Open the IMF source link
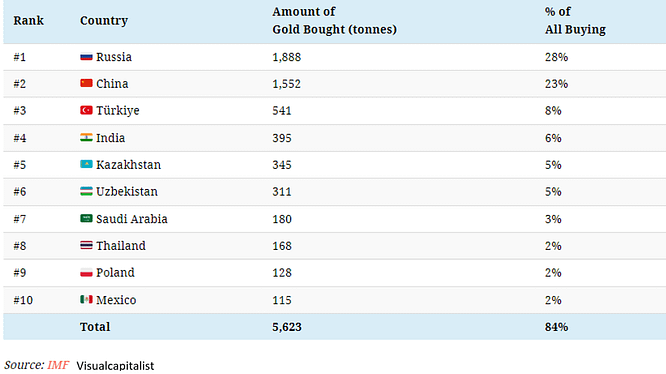666x374 pixels. tap(58, 365)
